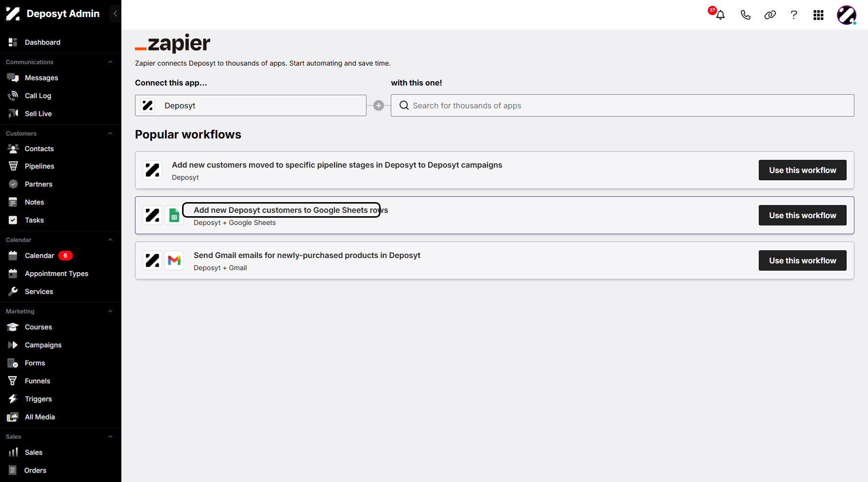This screenshot has width=868, height=482.
Task: Collapse the Communications section
Action: tap(110, 62)
